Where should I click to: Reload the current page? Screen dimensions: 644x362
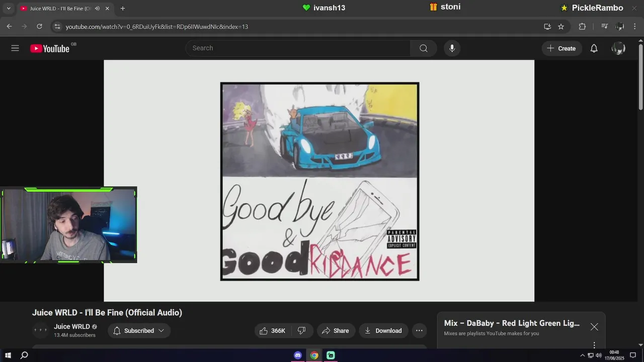pos(39,26)
